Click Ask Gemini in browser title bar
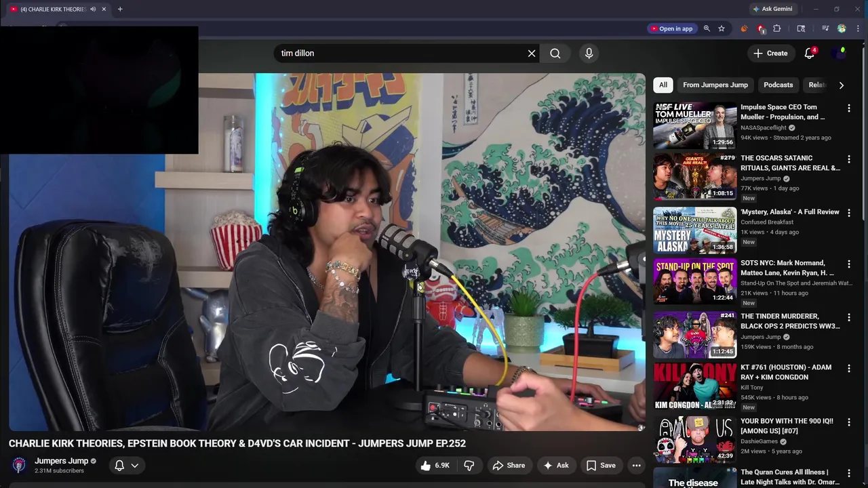The image size is (868, 488). click(772, 9)
